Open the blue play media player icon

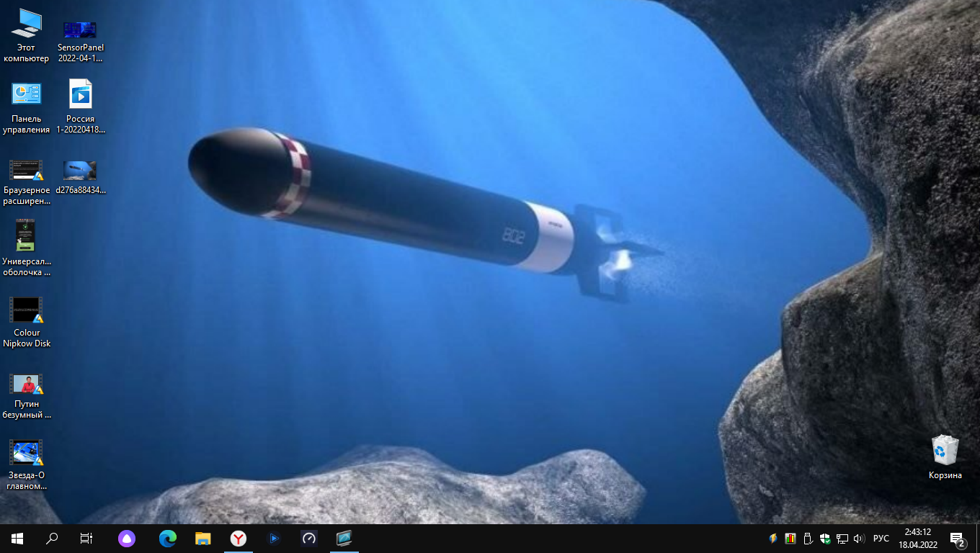[x=274, y=538]
